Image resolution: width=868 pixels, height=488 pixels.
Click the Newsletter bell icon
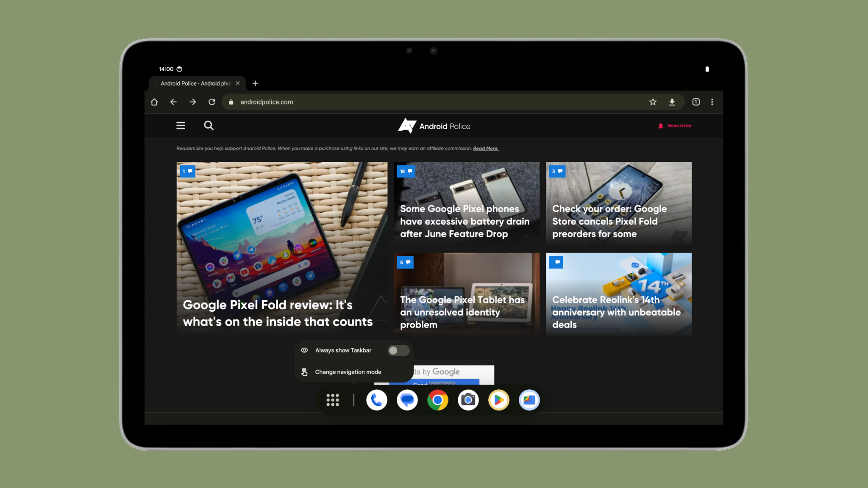pyautogui.click(x=660, y=125)
